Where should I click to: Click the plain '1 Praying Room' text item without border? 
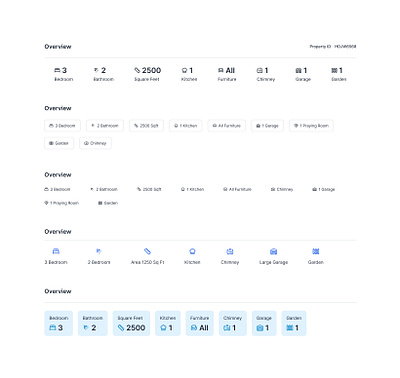(x=62, y=203)
